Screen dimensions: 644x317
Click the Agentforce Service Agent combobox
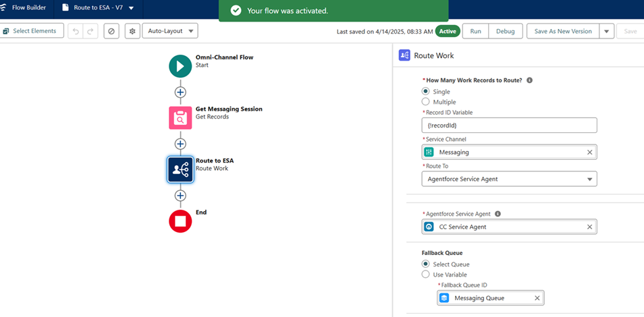tap(509, 227)
